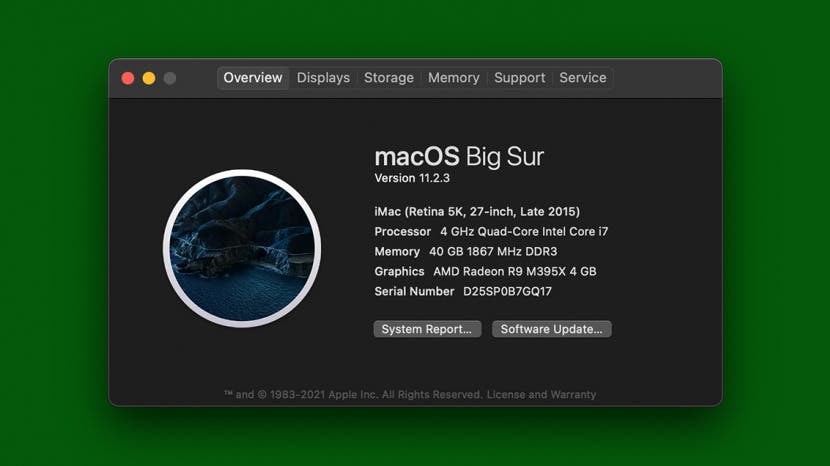
Task: Click the Memory label in the spec list
Action: (397, 252)
